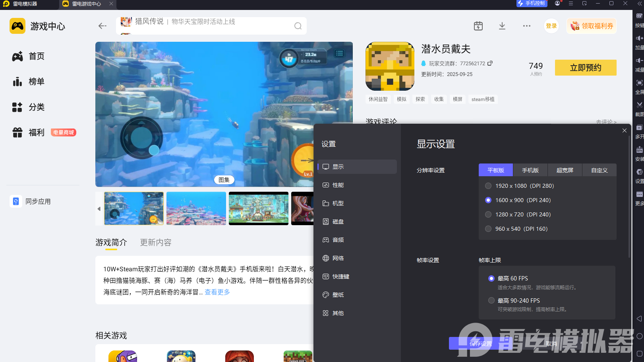The image size is (644, 362).
Task: Open the multi-instance manager icon
Action: point(639,128)
